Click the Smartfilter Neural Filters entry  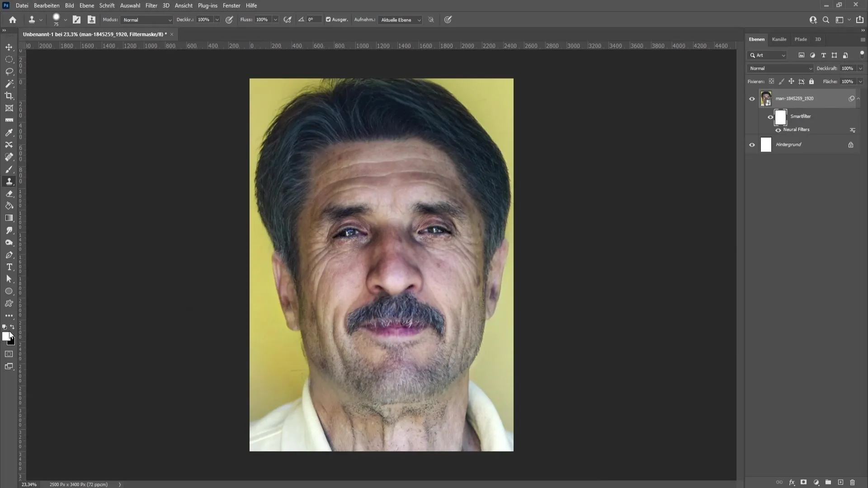797,130
